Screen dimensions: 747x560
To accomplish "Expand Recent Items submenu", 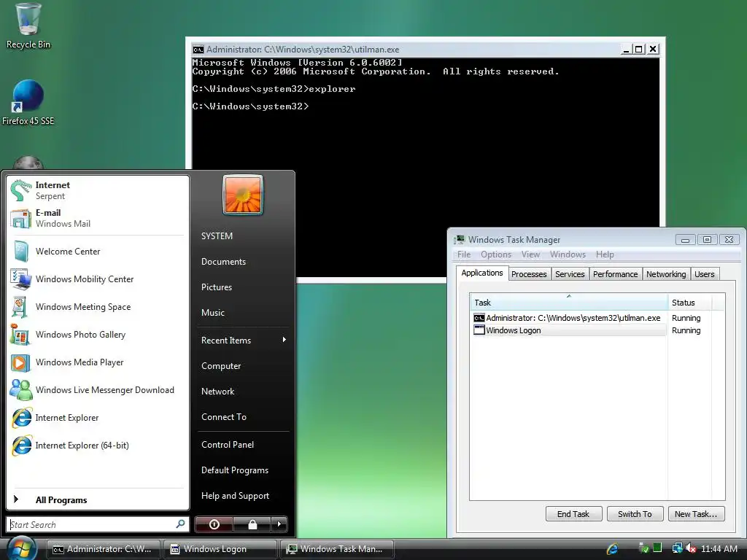I will tap(243, 340).
